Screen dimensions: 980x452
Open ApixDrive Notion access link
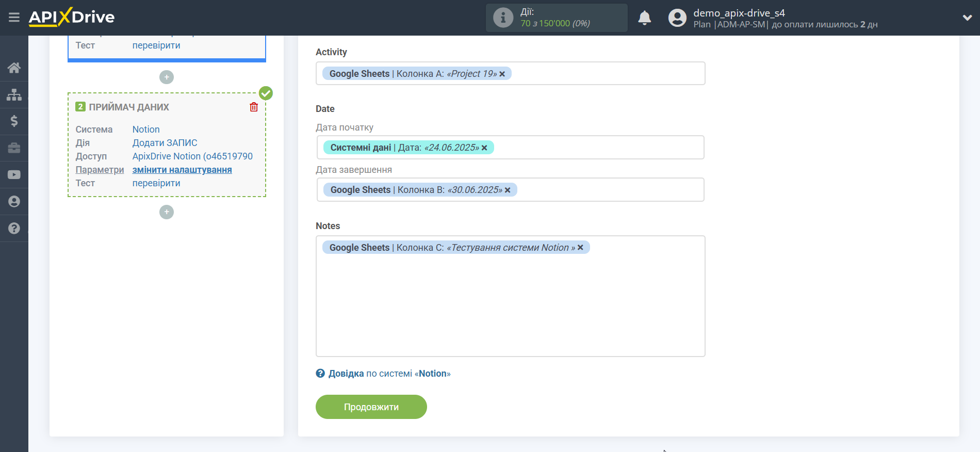pyautogui.click(x=192, y=156)
